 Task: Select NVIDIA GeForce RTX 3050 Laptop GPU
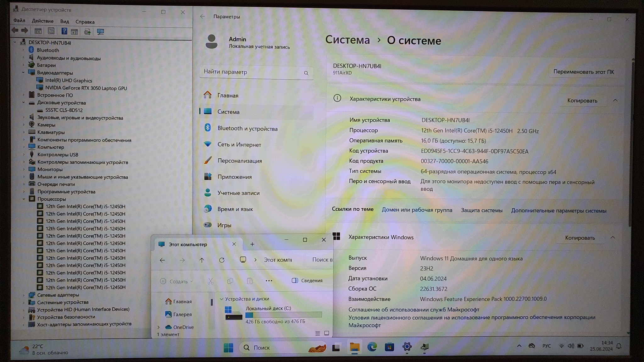coord(86,88)
